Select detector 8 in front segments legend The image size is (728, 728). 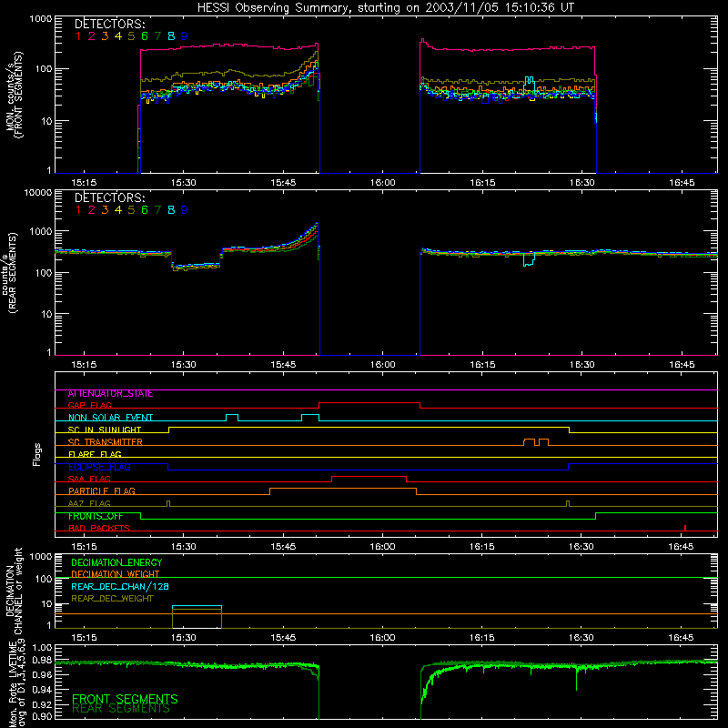point(171,36)
